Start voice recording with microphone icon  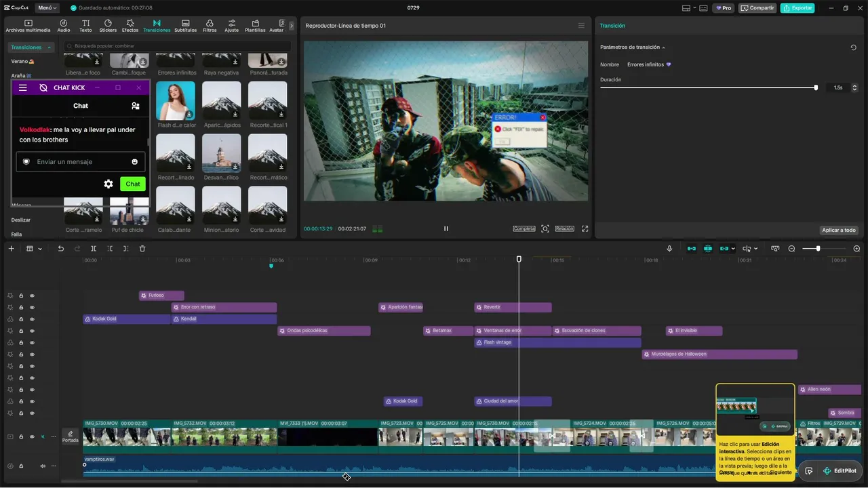(x=669, y=249)
